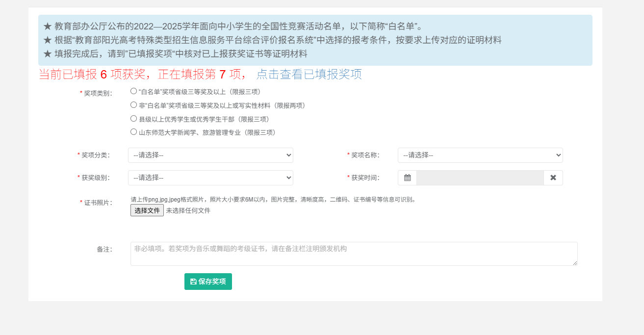Image resolution: width=644 pixels, height=335 pixels.
Task: Click the 获奖级别 field label
Action: [x=95, y=178]
